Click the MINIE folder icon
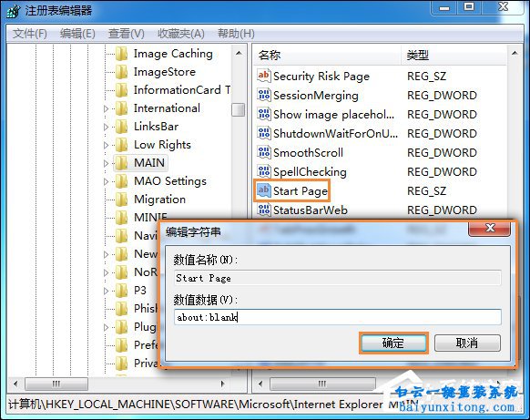530x420 pixels. point(121,218)
